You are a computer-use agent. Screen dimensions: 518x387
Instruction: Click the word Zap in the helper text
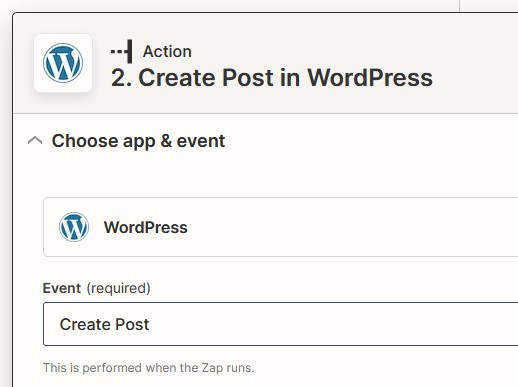212,368
